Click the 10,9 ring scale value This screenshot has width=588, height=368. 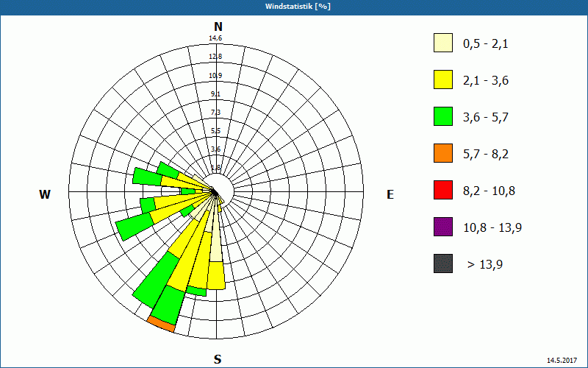(215, 76)
